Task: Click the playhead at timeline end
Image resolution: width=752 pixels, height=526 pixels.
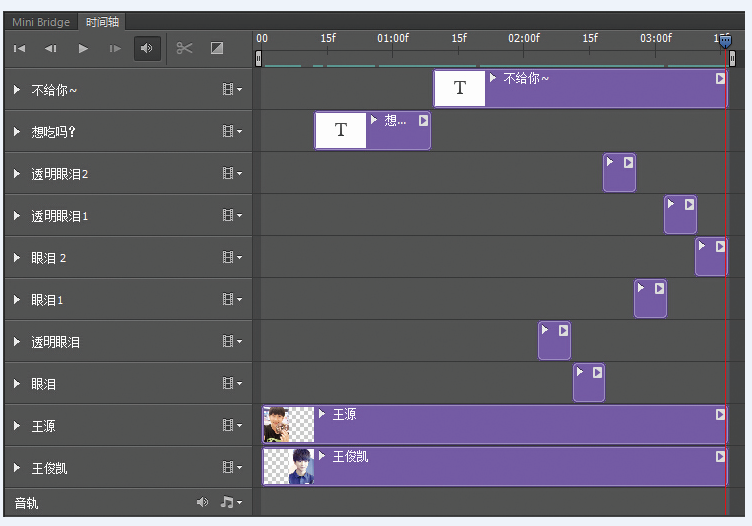Action: 724,40
